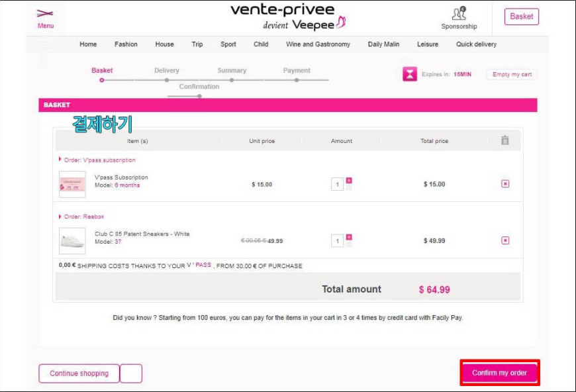Open the Child category
Image resolution: width=576 pixels, height=392 pixels.
[261, 44]
